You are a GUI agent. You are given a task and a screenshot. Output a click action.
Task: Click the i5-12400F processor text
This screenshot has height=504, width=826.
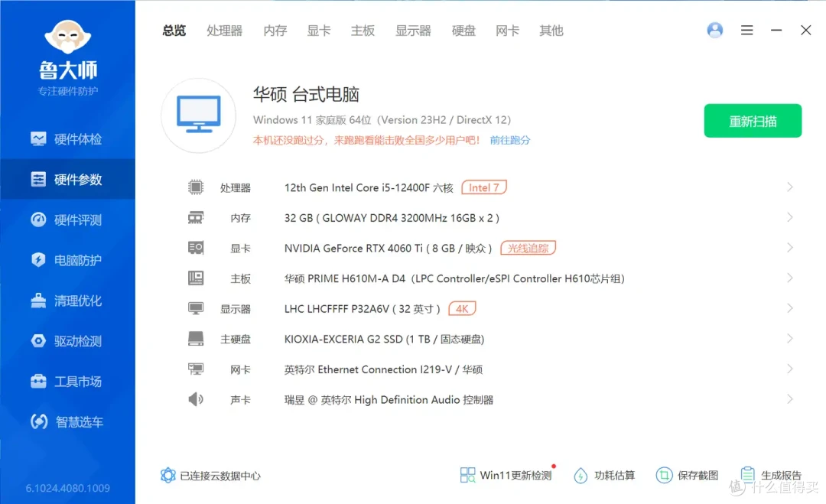(369, 188)
